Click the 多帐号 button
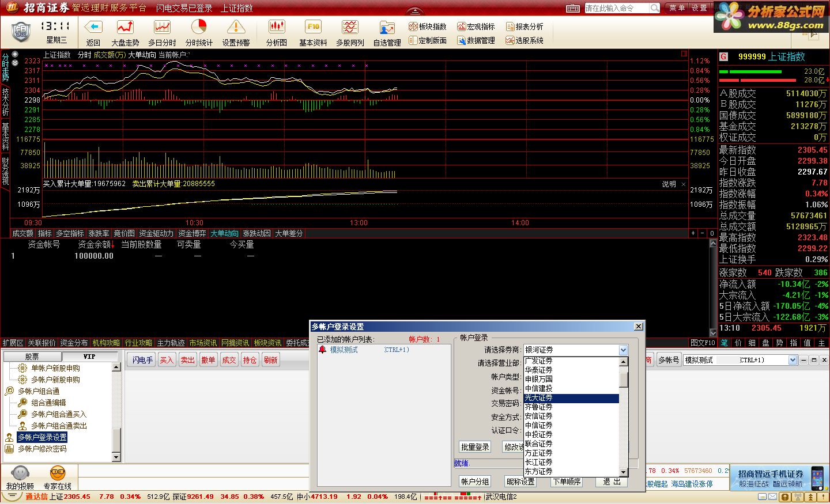Screen dimensions: 830x504 669,360
